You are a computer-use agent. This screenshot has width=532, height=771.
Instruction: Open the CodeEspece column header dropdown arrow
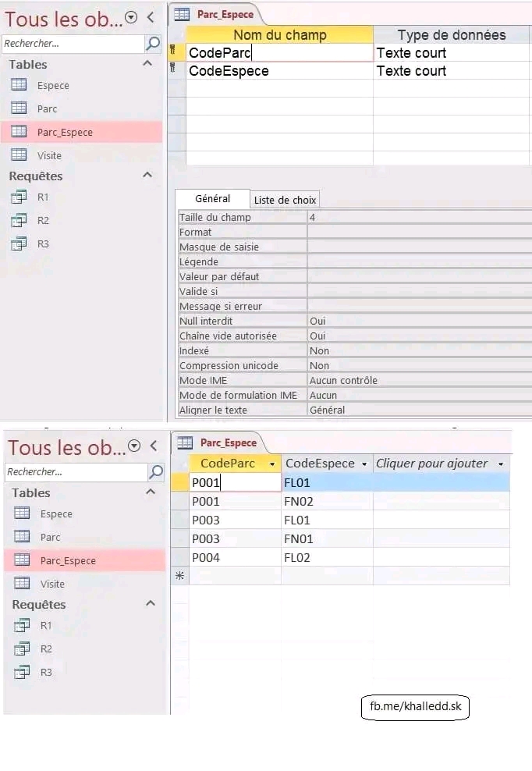coord(364,464)
